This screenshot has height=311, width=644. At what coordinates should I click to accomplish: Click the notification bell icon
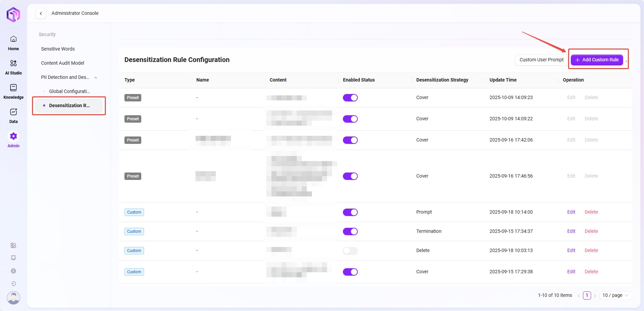point(13,258)
